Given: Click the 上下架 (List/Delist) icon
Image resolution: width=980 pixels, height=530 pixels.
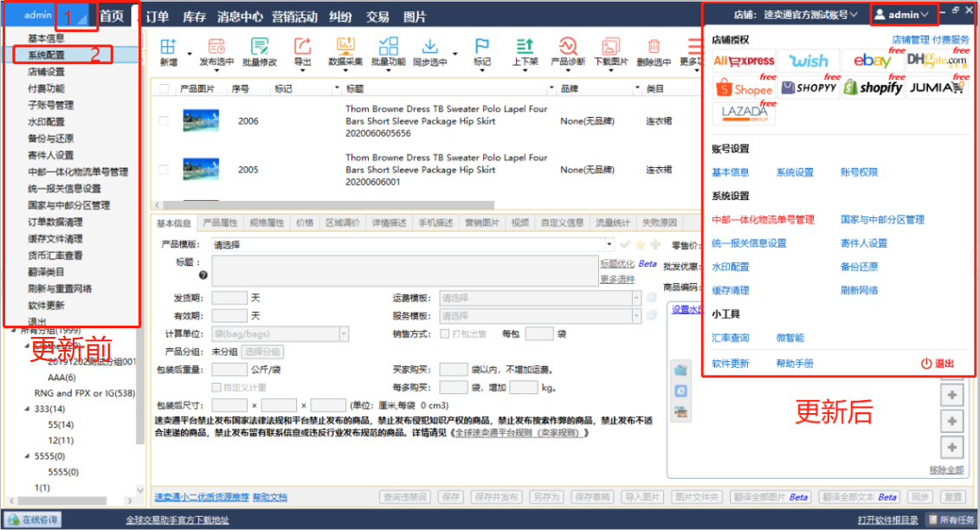Looking at the screenshot, I should coord(525,46).
